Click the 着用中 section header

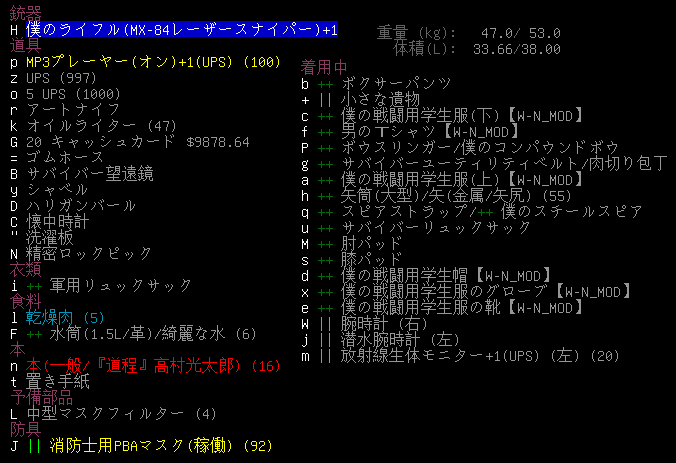point(328,66)
